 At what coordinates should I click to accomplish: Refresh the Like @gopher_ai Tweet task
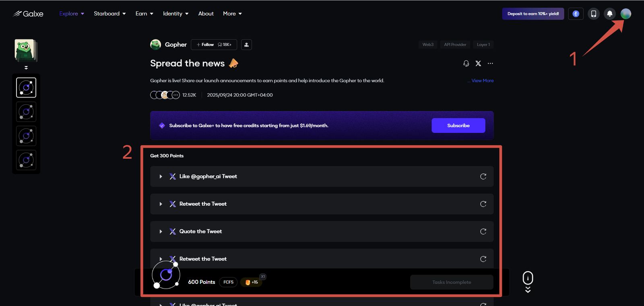coord(483,176)
